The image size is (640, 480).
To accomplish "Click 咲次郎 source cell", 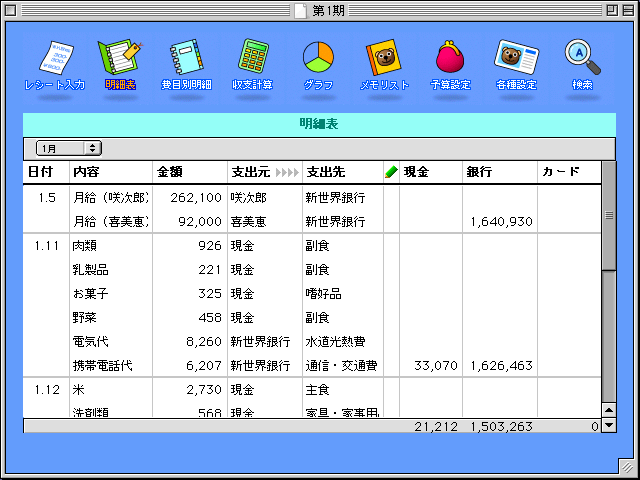I will [x=248, y=198].
